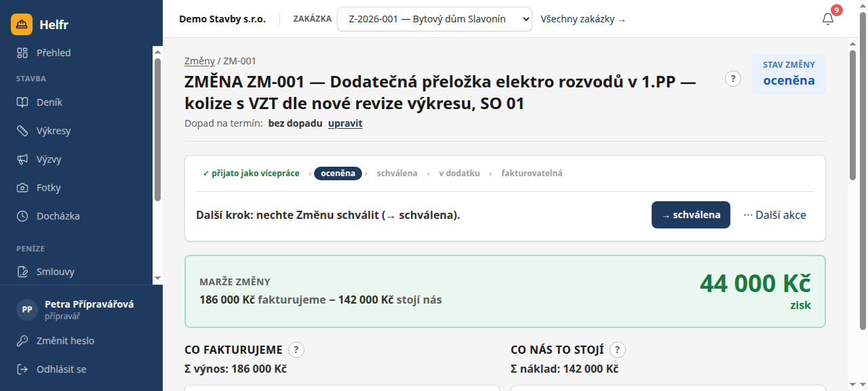Select the oceněna workflow step pill
Viewport: 868px width, 391px height.
(338, 173)
